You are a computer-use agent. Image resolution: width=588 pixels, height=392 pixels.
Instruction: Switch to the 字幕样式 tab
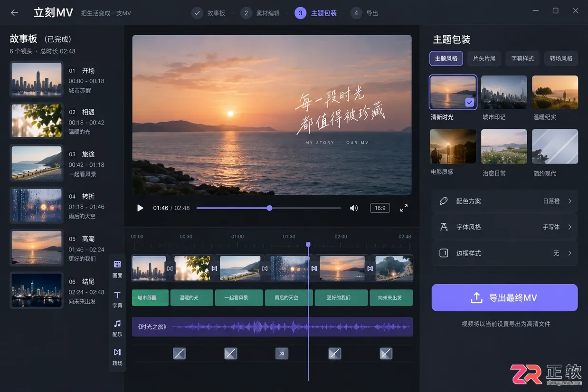522,58
